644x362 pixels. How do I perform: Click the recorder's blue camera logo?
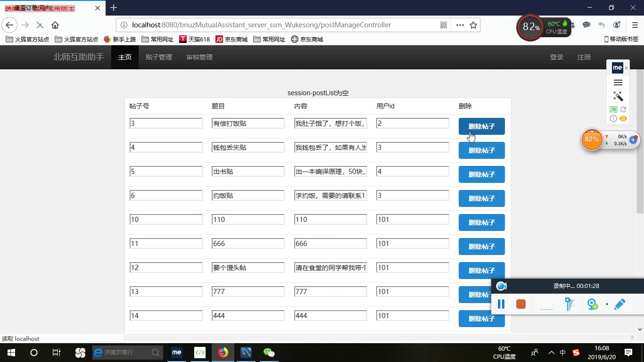click(x=502, y=286)
